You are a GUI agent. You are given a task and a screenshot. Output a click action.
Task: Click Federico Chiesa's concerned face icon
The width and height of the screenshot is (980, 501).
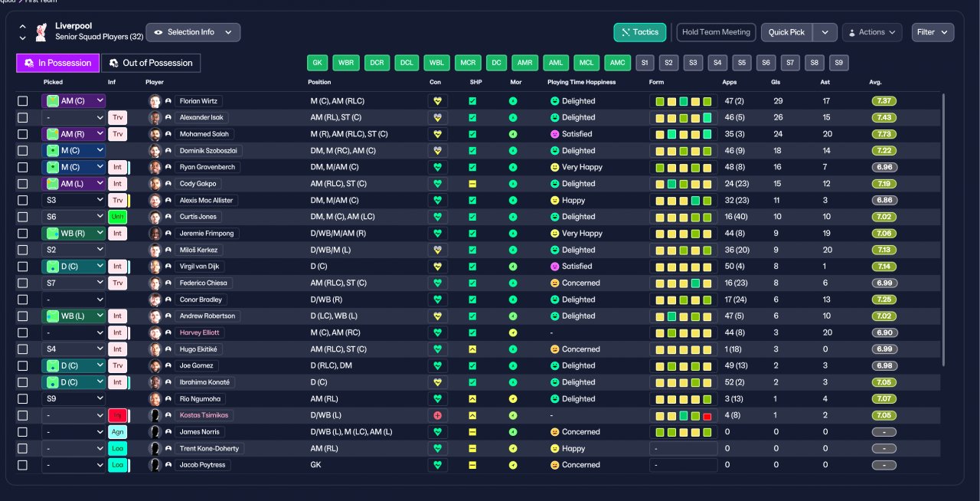[554, 283]
